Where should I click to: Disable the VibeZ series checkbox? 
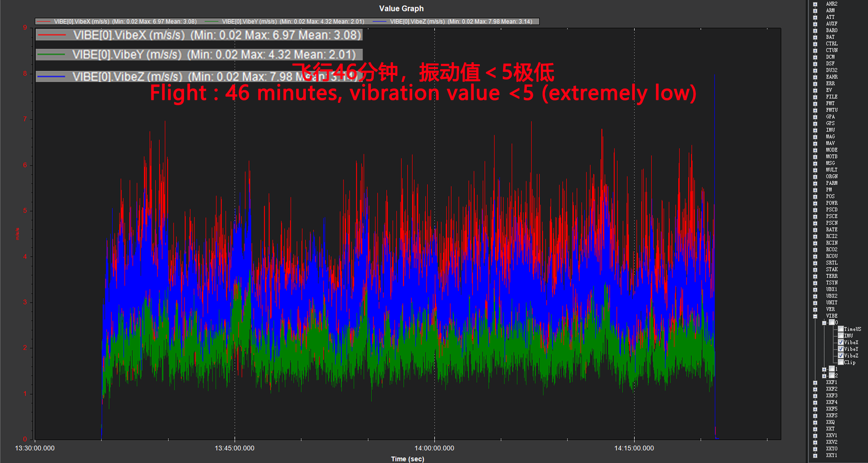click(841, 355)
